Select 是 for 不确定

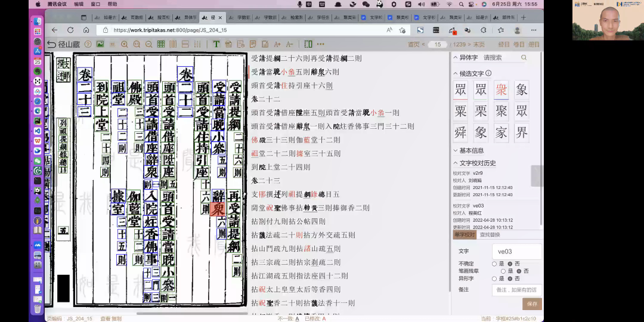494,264
